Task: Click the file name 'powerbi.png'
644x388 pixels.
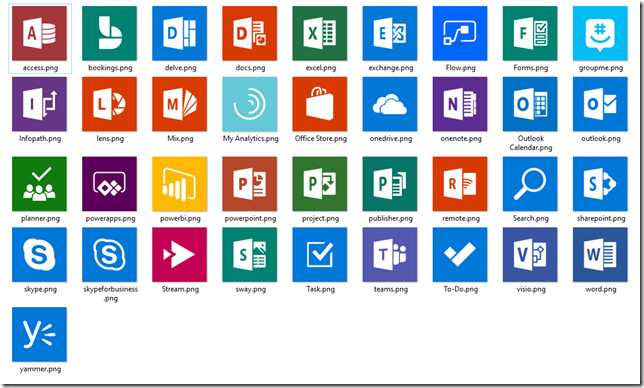Action: tap(180, 218)
